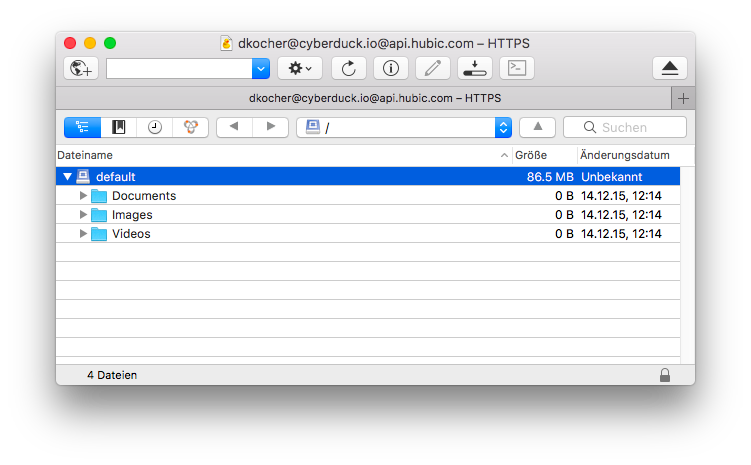This screenshot has width=751, height=465.
Task: Expand the Documents folder
Action: pyautogui.click(x=83, y=195)
